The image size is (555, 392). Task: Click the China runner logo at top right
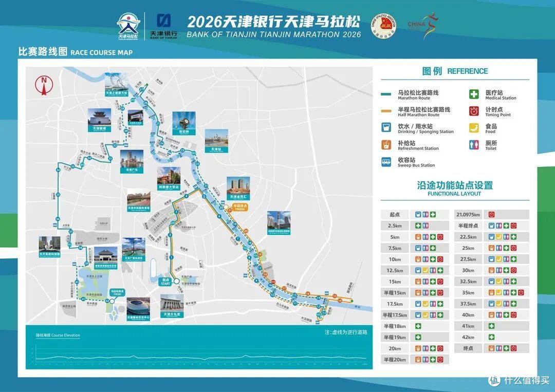point(423,26)
